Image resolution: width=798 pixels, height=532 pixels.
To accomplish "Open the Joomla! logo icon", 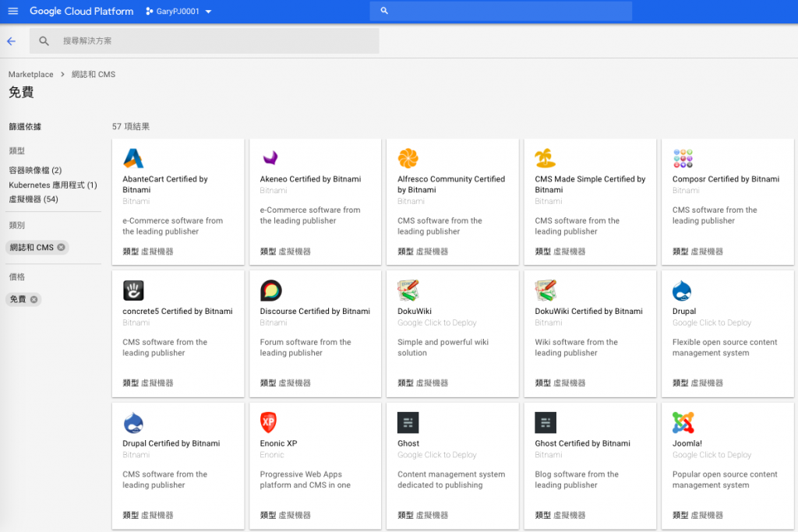I will pyautogui.click(x=683, y=423).
